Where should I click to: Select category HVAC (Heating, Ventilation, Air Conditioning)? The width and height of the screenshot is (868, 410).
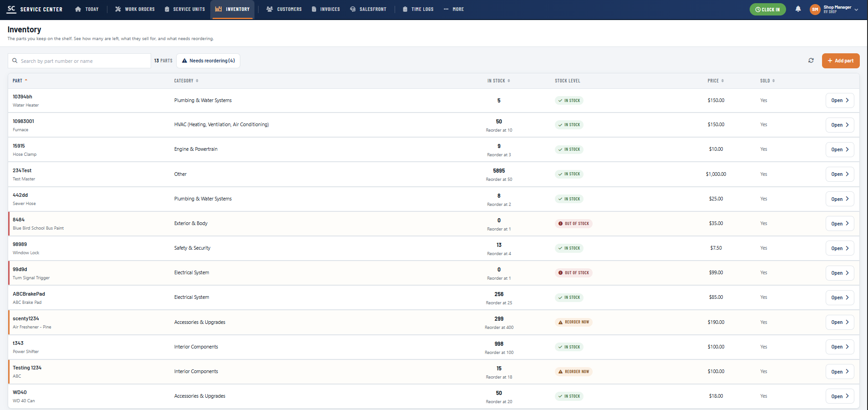click(221, 125)
